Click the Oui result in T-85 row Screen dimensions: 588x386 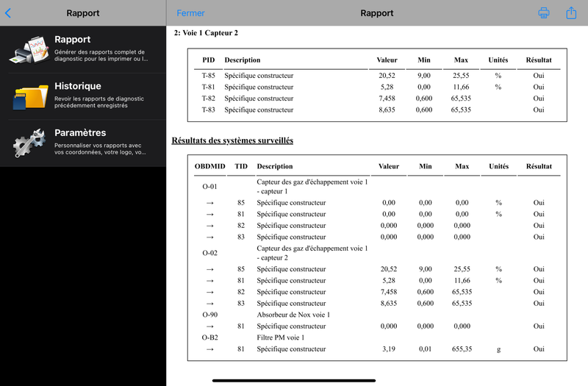pyautogui.click(x=539, y=76)
